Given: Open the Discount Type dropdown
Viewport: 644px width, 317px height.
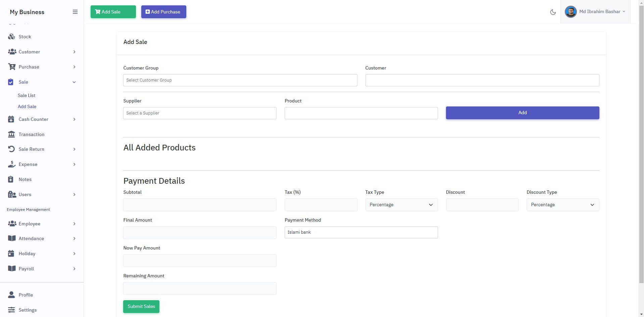Looking at the screenshot, I should [x=562, y=205].
